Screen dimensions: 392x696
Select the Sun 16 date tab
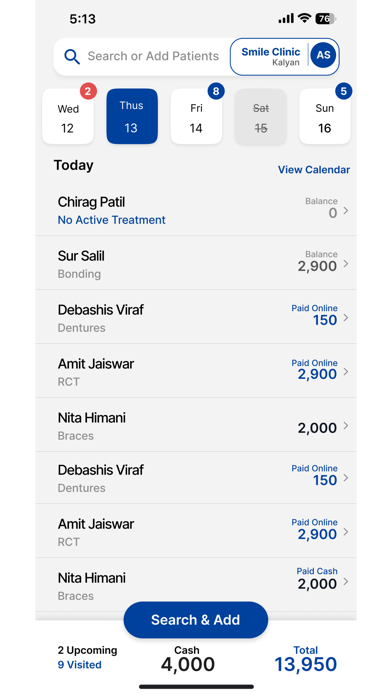pos(325,117)
